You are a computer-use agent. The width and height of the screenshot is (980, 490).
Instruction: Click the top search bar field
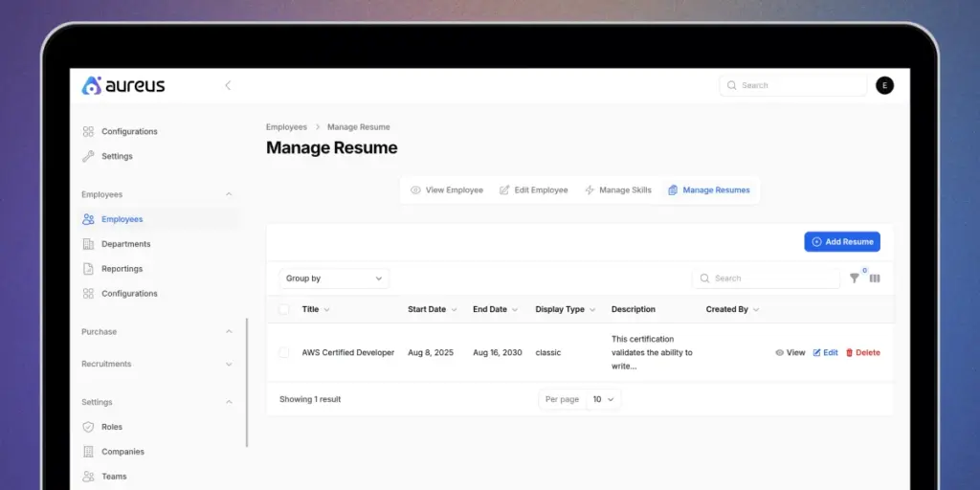(x=793, y=85)
